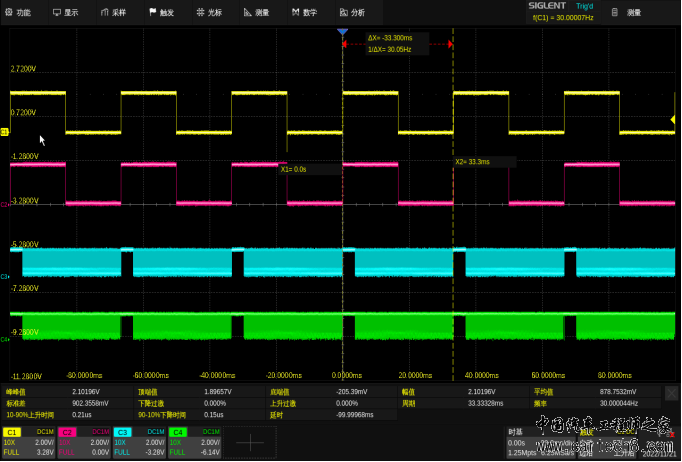
Task: Select the trigger position marker at top
Action: 342,32
